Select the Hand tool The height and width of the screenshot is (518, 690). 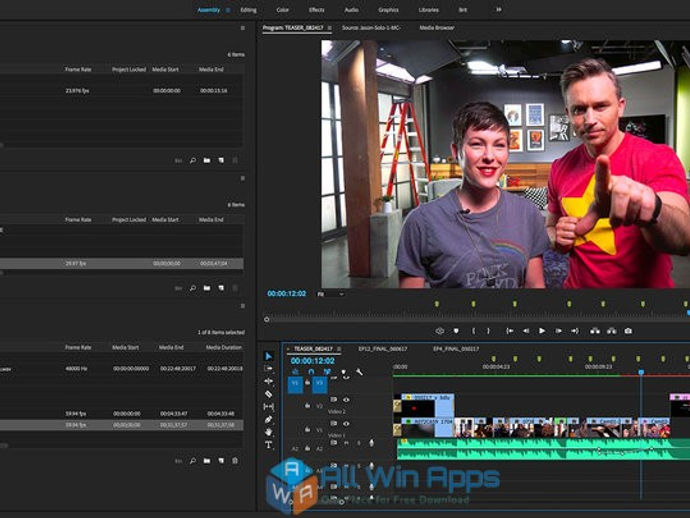point(268,432)
